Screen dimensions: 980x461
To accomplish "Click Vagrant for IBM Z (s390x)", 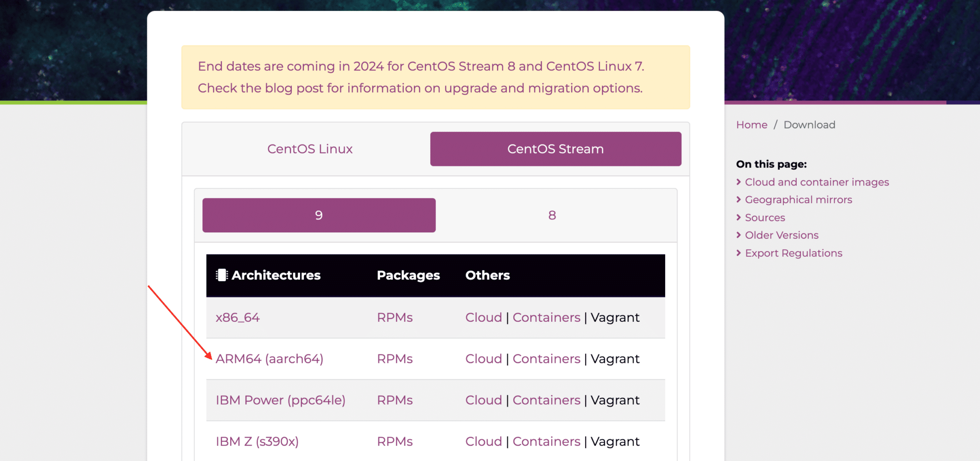I will pos(615,441).
